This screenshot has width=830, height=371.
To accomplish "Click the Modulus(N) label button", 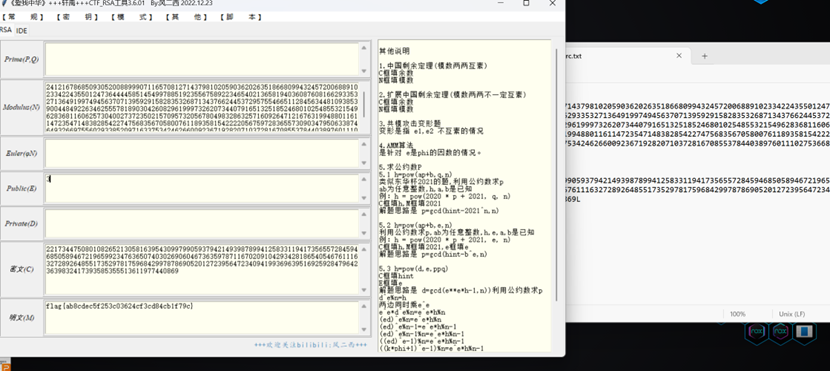I will [22, 107].
